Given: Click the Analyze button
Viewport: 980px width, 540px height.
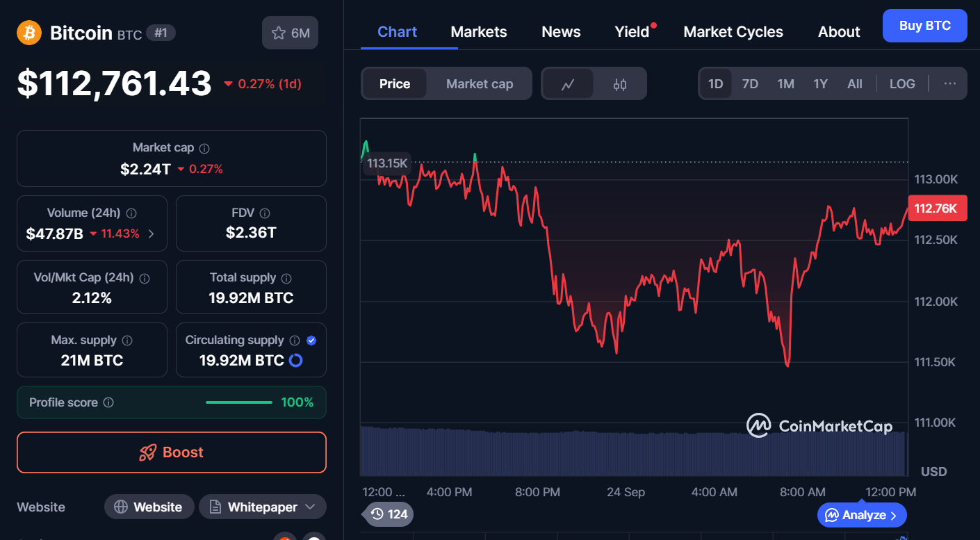Looking at the screenshot, I should pyautogui.click(x=862, y=515).
